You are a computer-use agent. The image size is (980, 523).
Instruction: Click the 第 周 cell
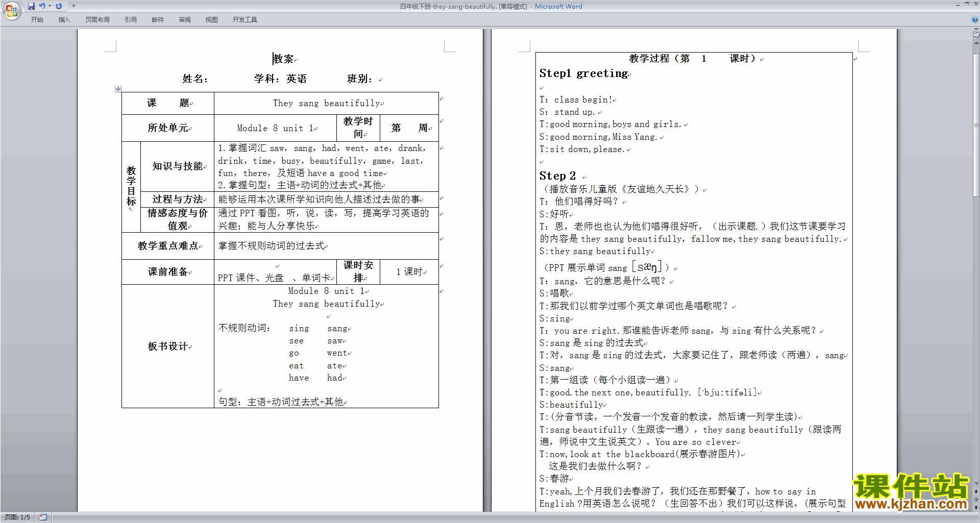click(409, 128)
